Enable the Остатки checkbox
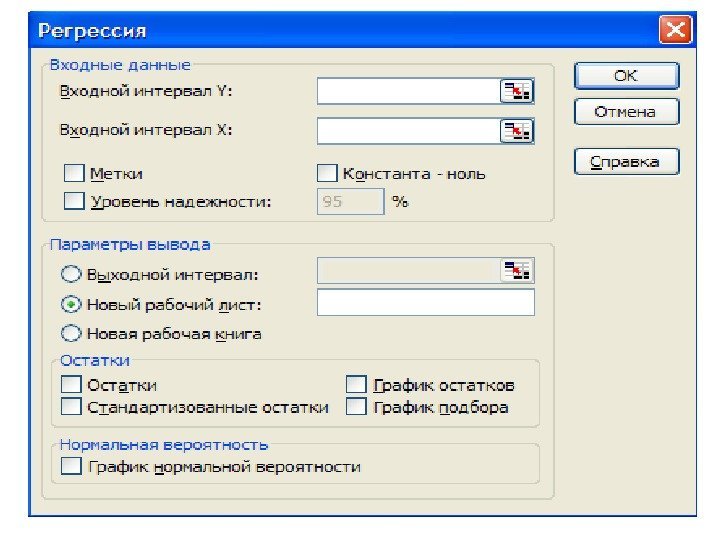The height and width of the screenshot is (540, 720). 71,385
